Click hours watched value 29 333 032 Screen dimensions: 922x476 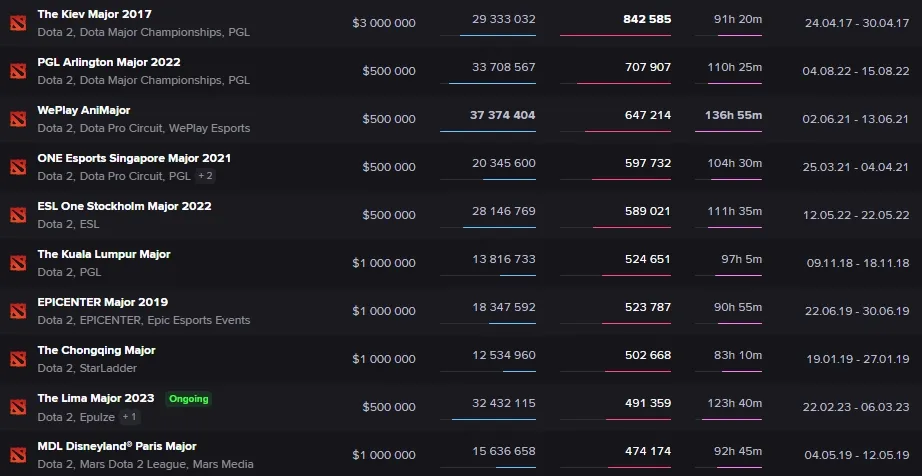[x=503, y=19]
